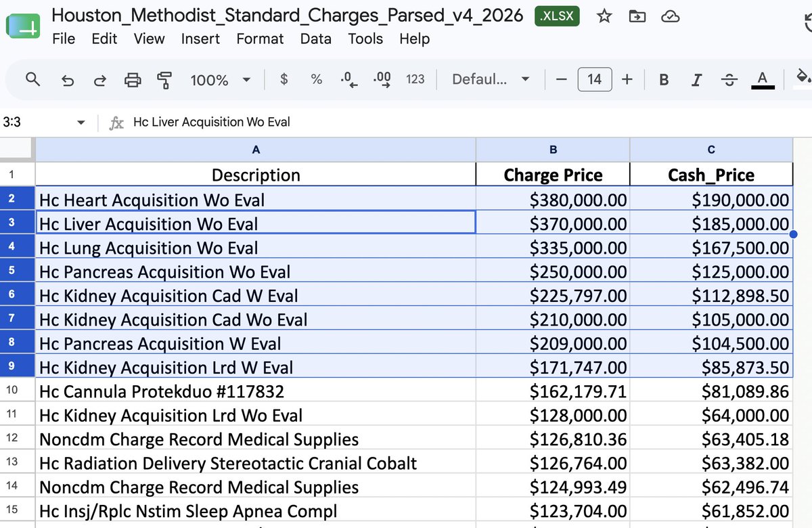Select row 15 header
Screen dimensions: 812x528
[x=17, y=510]
